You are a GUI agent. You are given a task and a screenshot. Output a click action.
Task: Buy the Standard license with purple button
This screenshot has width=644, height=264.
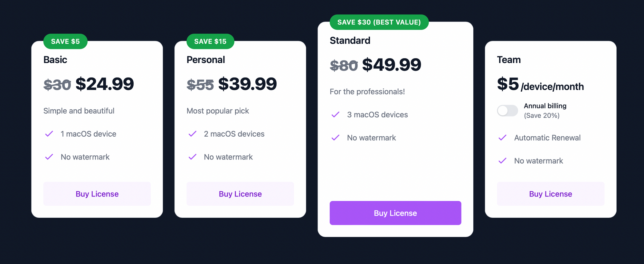(x=395, y=213)
